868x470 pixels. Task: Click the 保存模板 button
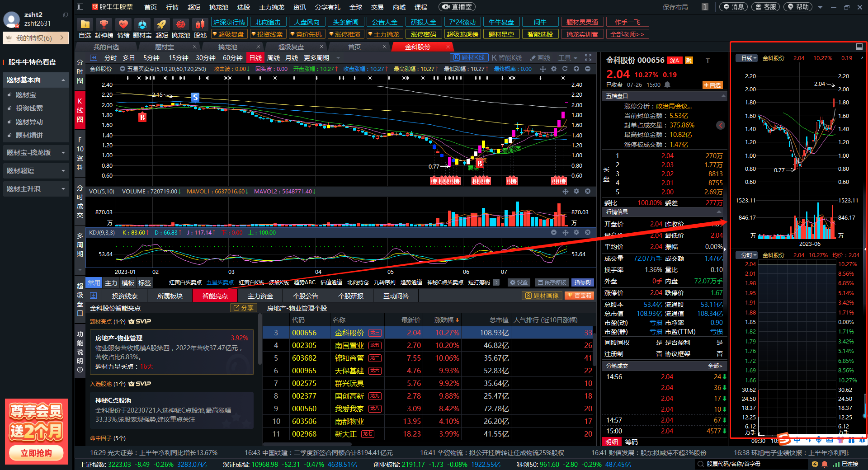click(552, 282)
